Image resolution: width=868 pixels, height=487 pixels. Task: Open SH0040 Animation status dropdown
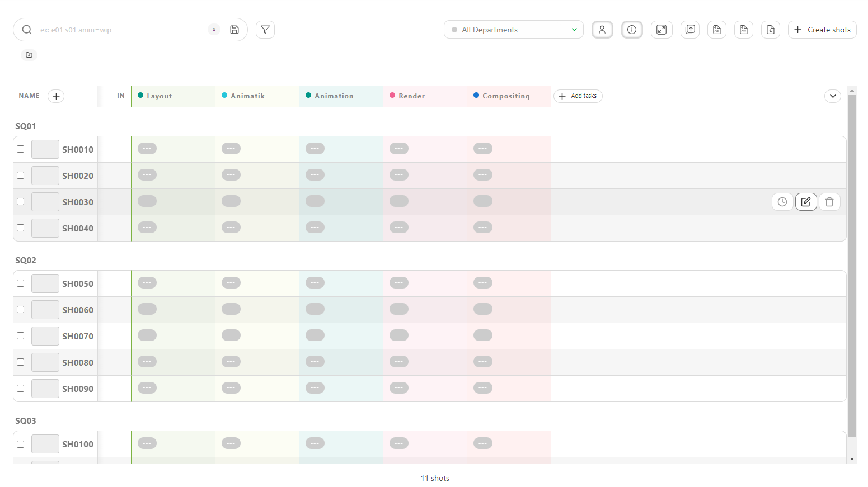pos(315,228)
